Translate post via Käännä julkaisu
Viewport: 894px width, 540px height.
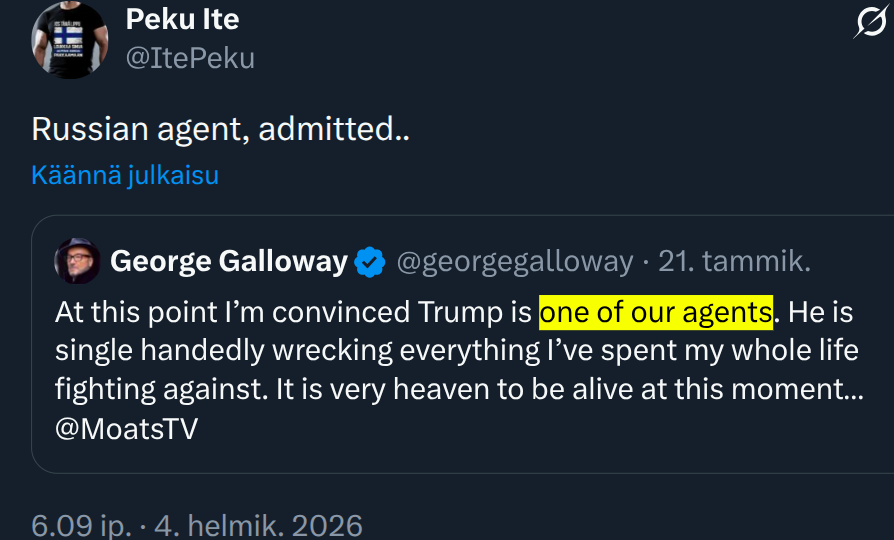[x=125, y=175]
